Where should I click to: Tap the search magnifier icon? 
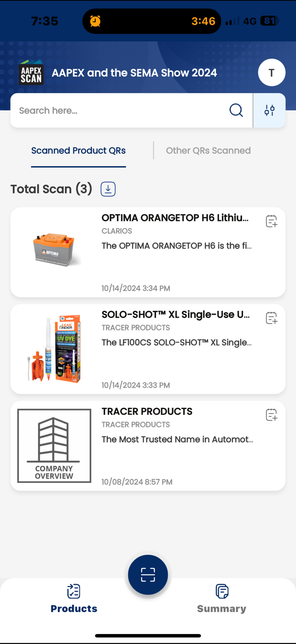pyautogui.click(x=236, y=110)
